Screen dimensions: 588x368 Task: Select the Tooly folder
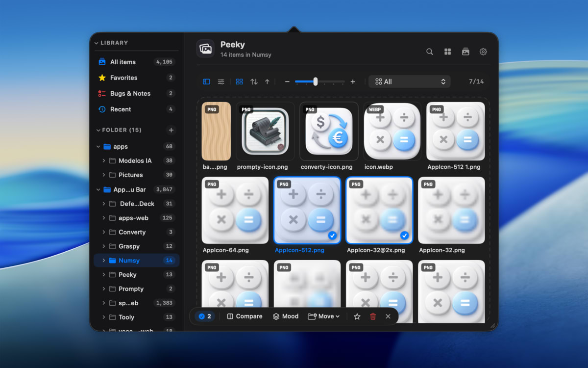pyautogui.click(x=137, y=317)
